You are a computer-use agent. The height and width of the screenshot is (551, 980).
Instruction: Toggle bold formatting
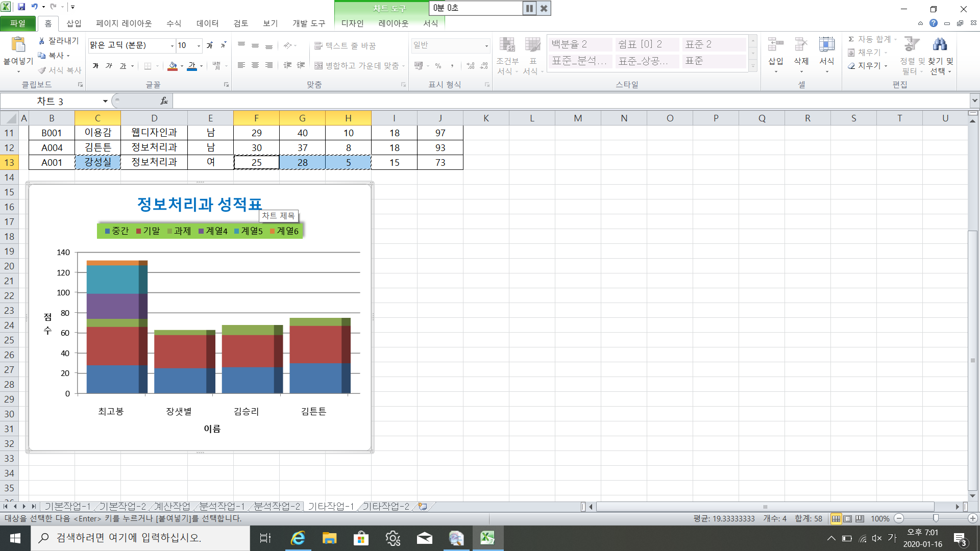(95, 66)
